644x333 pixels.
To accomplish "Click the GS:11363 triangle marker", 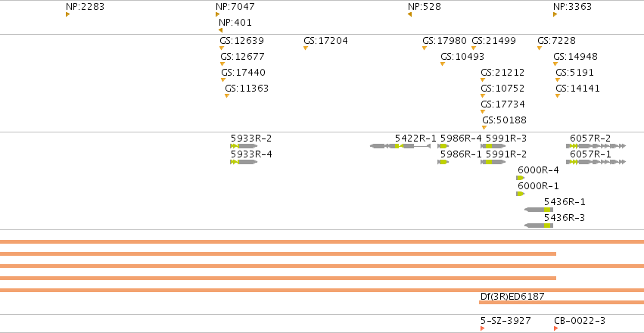I will click(x=227, y=96).
